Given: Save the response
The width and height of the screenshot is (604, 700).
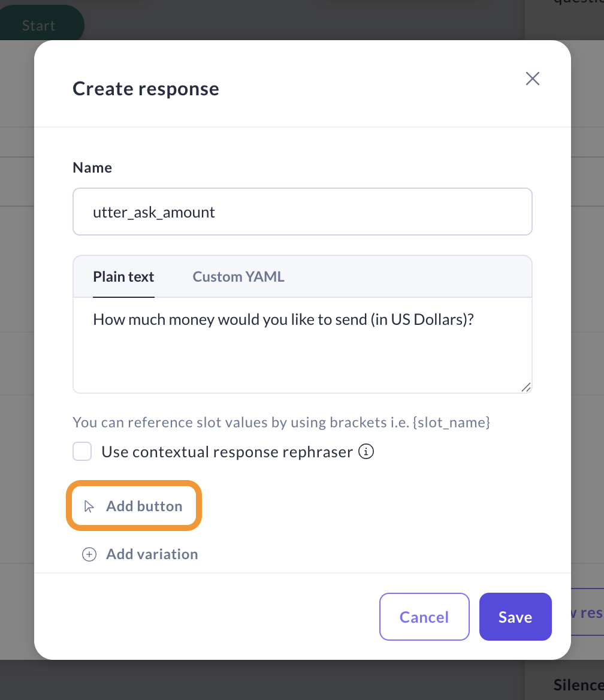Looking at the screenshot, I should (515, 617).
